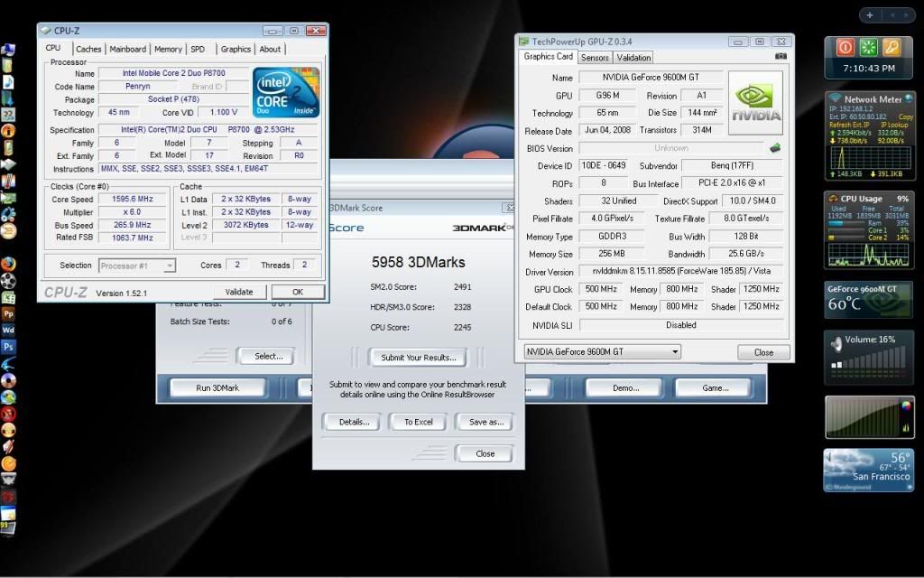Click the orange key lock gadget icon

click(x=892, y=47)
